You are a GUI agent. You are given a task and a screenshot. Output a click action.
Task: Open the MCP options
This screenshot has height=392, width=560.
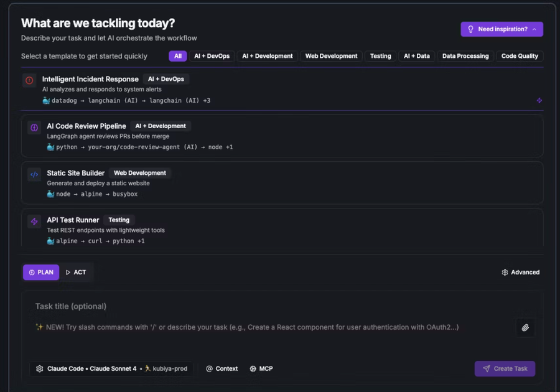[261, 369]
